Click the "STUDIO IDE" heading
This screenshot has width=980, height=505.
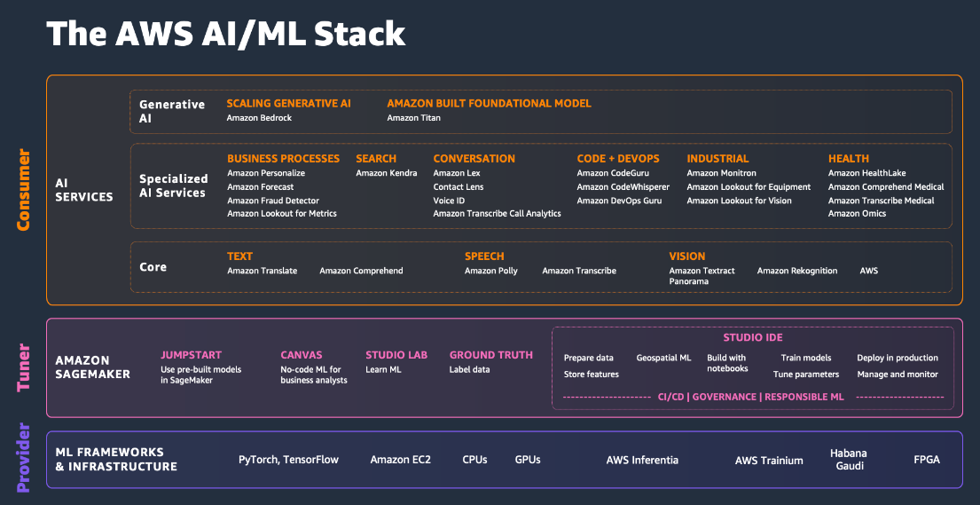pos(752,338)
